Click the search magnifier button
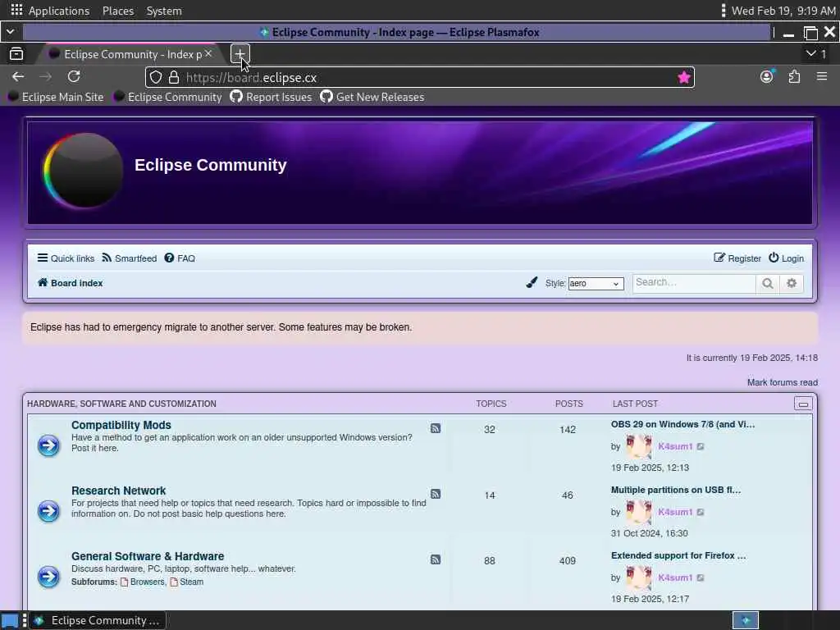 click(x=767, y=283)
